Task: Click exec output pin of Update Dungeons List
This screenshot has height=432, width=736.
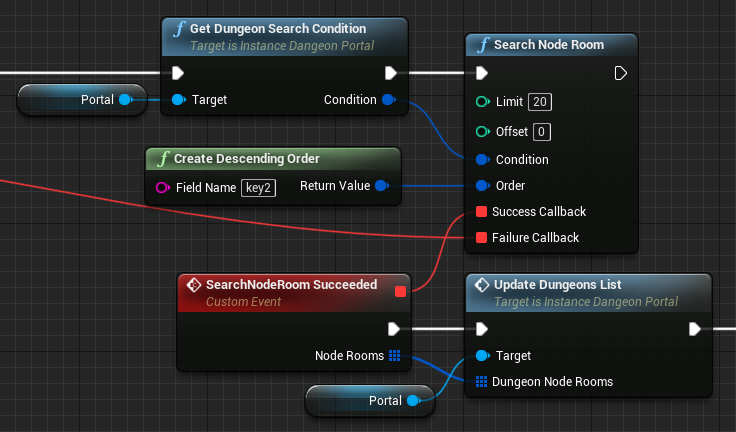Action: coord(695,329)
